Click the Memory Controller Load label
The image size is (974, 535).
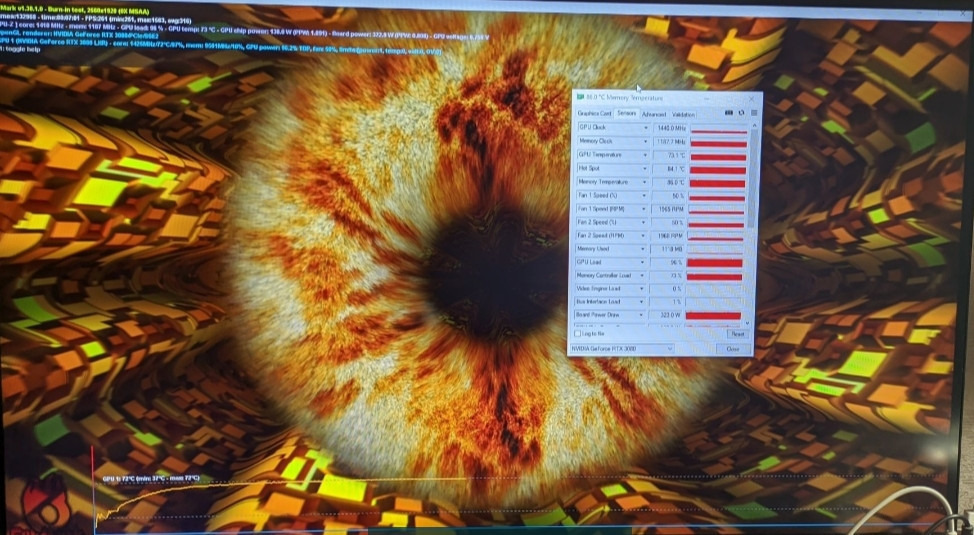pos(603,275)
